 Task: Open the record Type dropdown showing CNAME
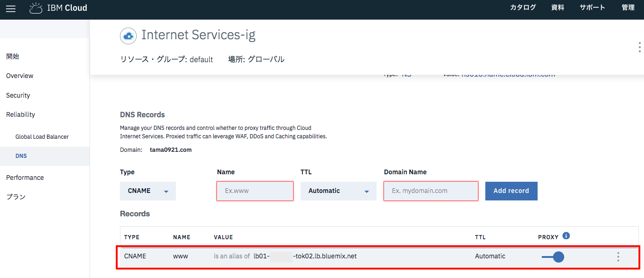pyautogui.click(x=147, y=191)
